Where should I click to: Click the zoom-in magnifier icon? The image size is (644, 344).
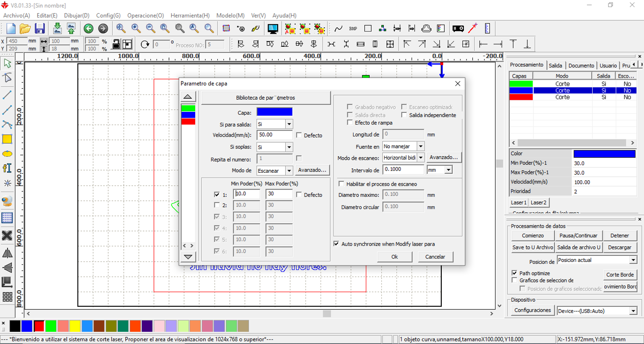pos(136,29)
